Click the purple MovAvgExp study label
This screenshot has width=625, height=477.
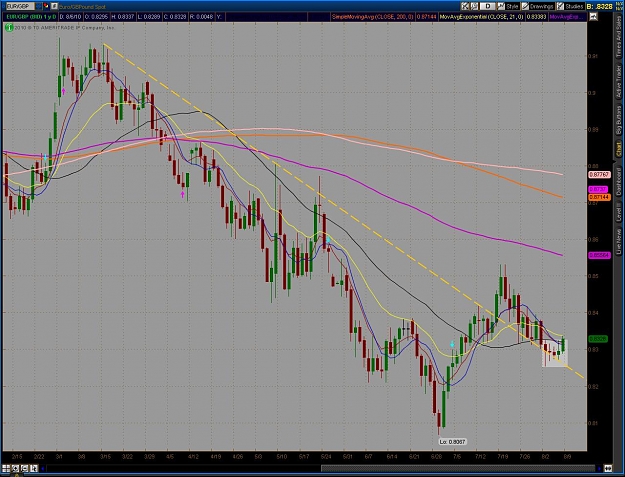click(x=567, y=17)
